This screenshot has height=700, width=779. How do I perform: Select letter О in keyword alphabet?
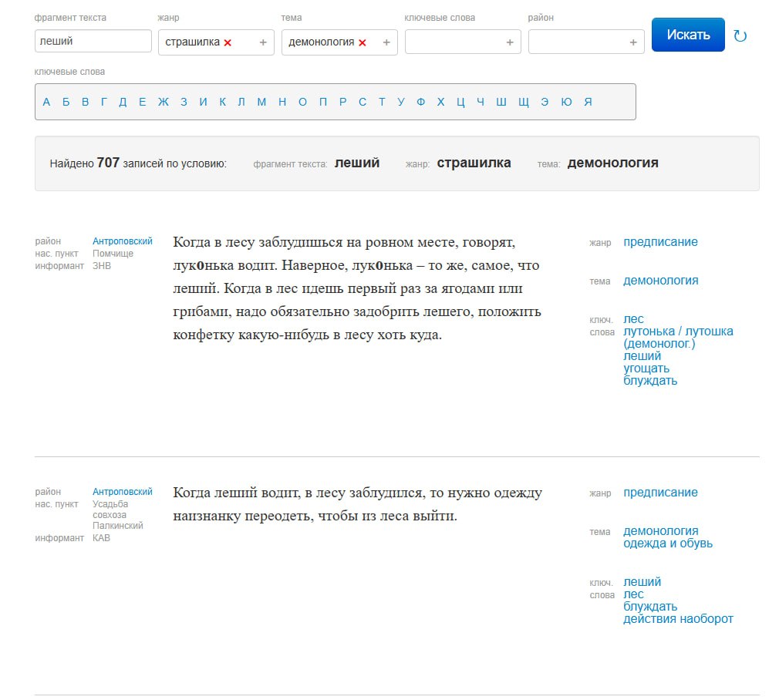(302, 103)
